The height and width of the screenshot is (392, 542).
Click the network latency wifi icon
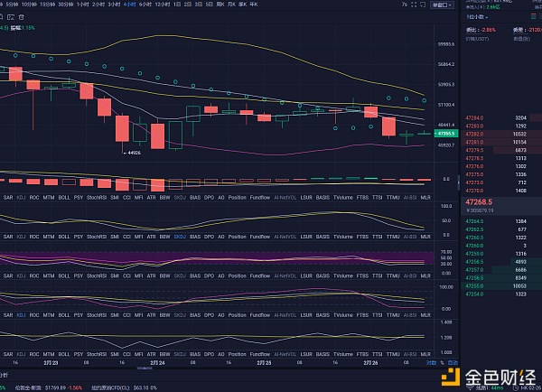pos(472,388)
